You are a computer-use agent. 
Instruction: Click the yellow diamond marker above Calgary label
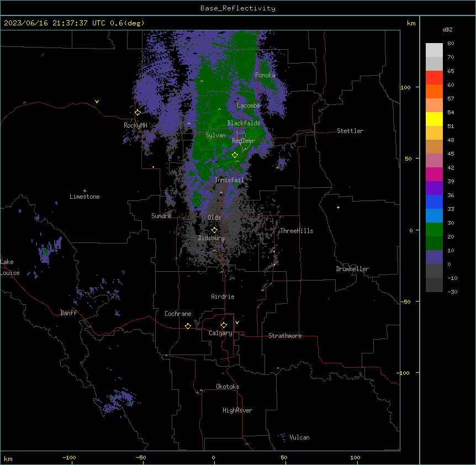(x=224, y=325)
